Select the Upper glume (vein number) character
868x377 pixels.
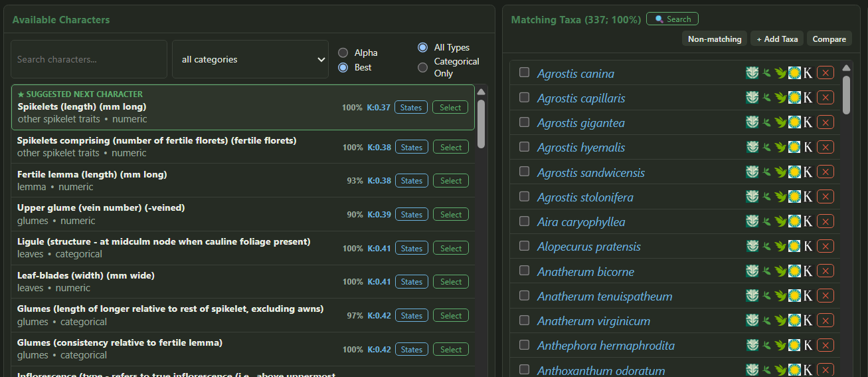451,214
